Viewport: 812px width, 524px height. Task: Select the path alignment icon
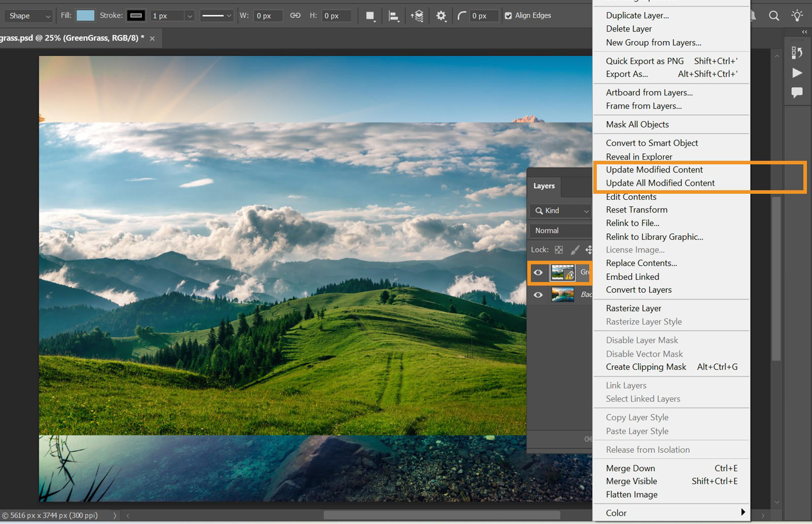point(393,16)
